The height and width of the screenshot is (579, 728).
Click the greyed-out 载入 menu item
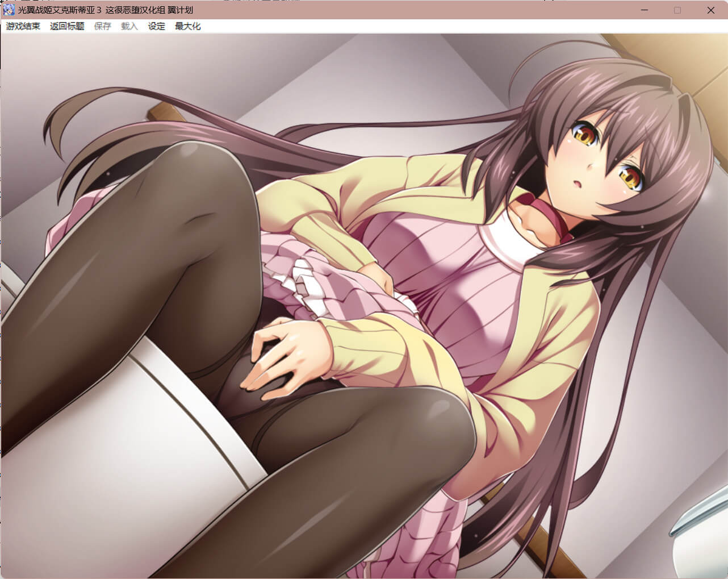pos(129,26)
